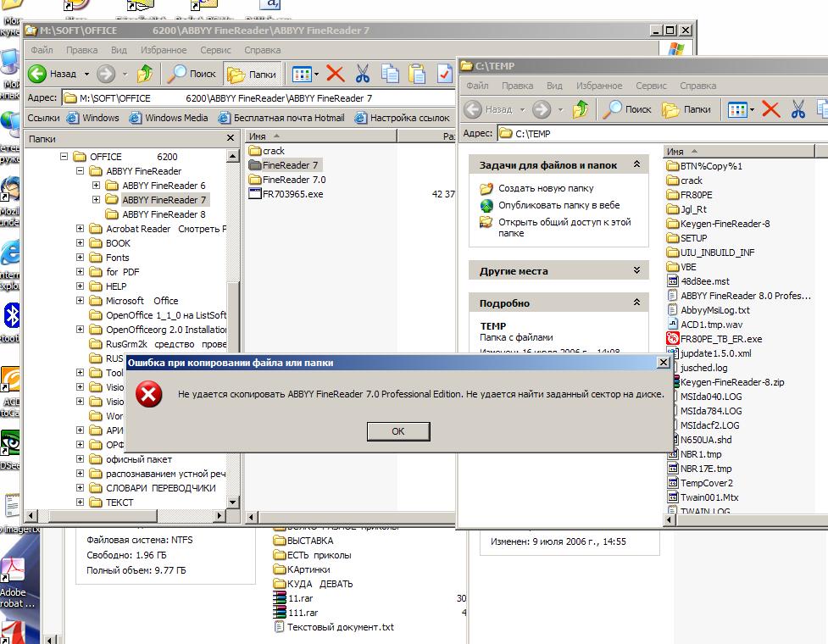Expand BOOK tree node

pyautogui.click(x=80, y=243)
